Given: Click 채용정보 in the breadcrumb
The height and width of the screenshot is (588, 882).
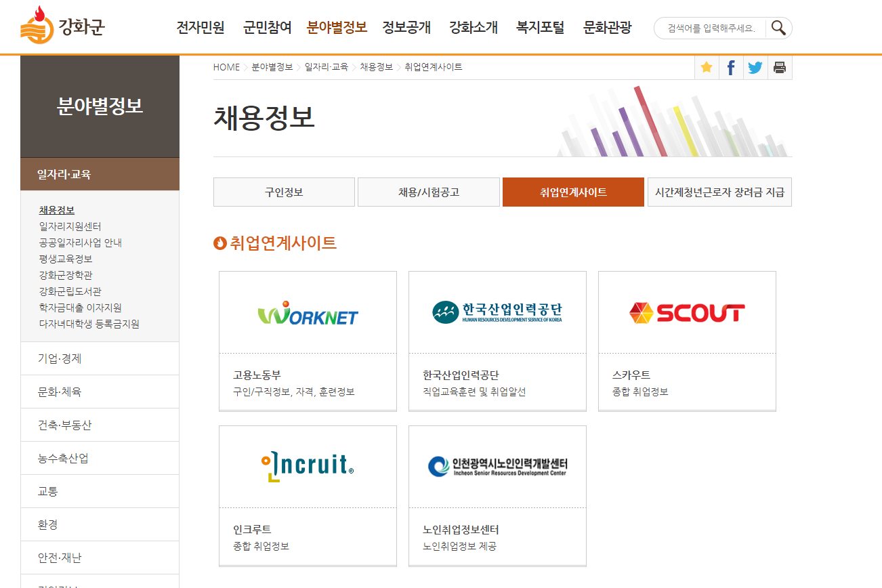Looking at the screenshot, I should 376,67.
